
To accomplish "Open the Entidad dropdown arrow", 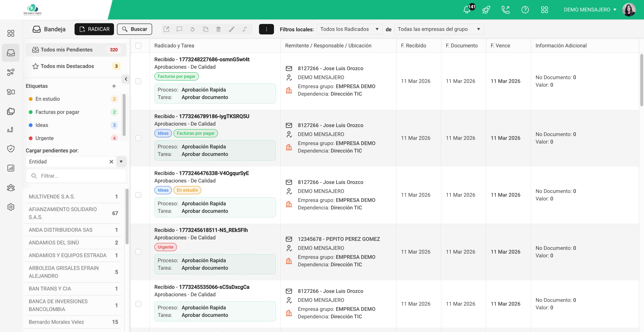I will 121,162.
